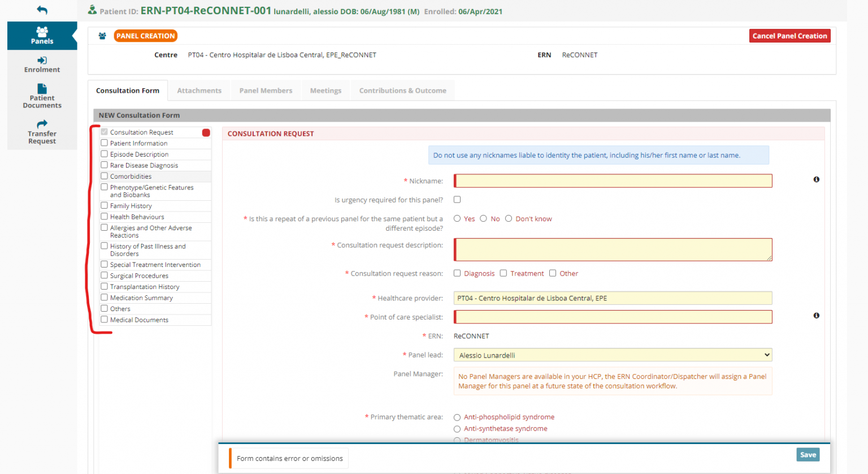
Task: Check the Diagnosis reason checkbox
Action: click(x=457, y=273)
